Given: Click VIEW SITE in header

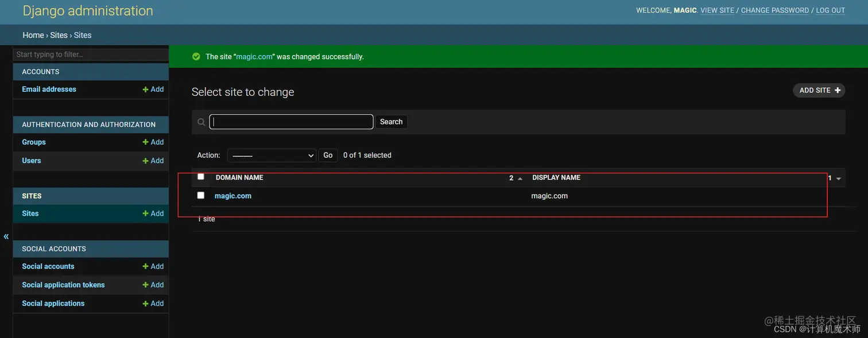Looking at the screenshot, I should click(x=718, y=10).
